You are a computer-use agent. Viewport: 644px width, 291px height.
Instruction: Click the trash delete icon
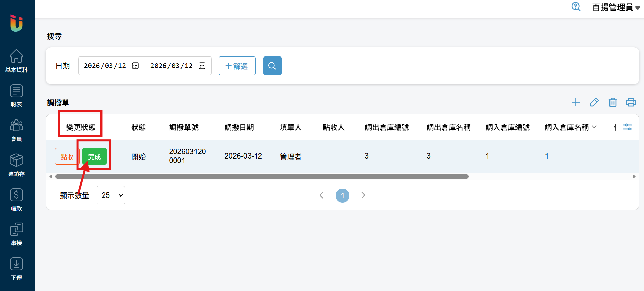613,102
